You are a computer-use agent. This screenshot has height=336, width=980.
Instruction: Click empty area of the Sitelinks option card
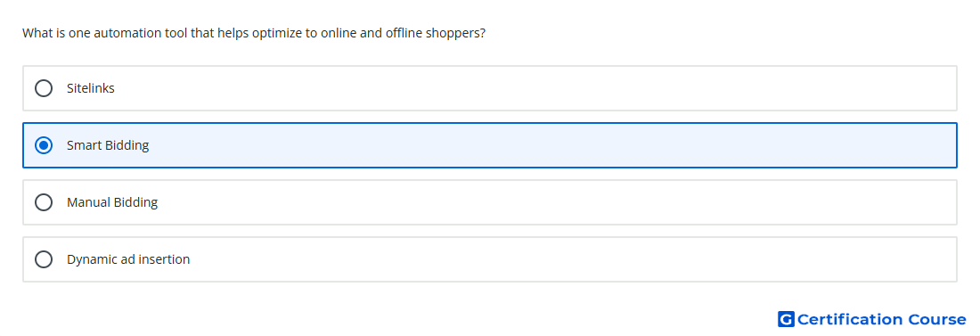coord(531,88)
